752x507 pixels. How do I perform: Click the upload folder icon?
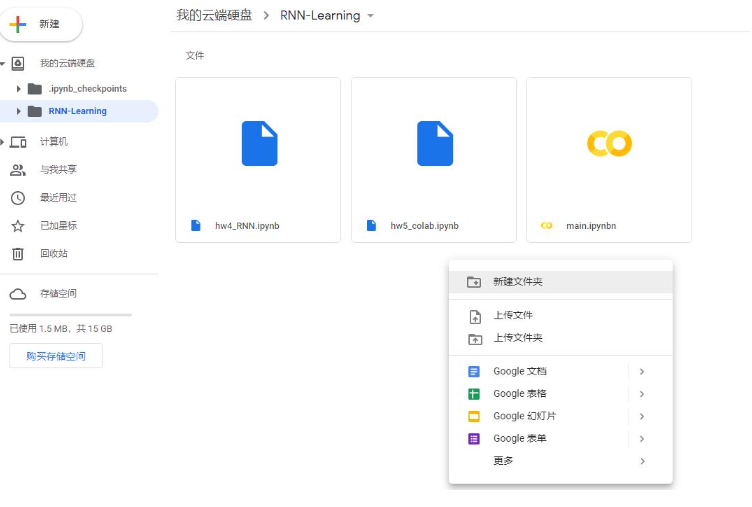tap(475, 339)
